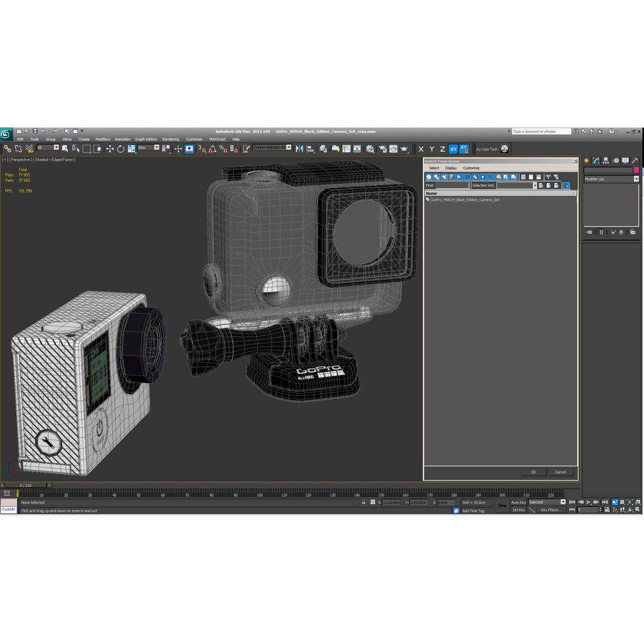Toggle 3D Snaps on toolbar
This screenshot has height=644, width=644.
(202, 148)
